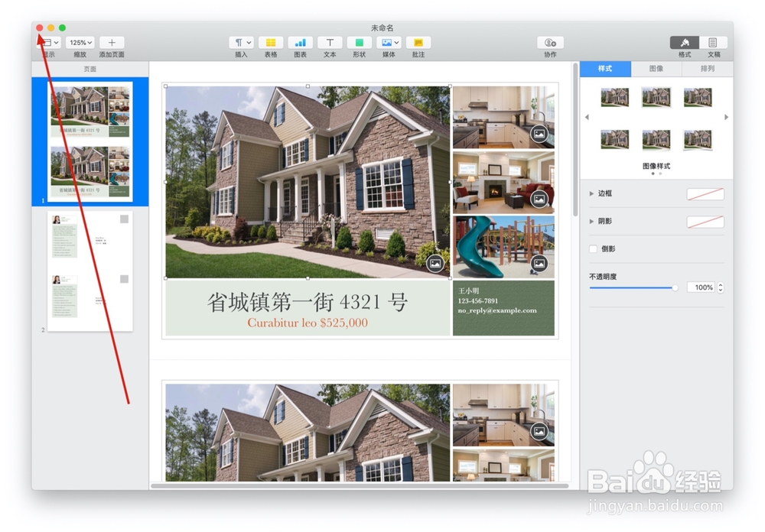
Task: Switch to the 样式 (Style) tab
Action: pos(605,69)
